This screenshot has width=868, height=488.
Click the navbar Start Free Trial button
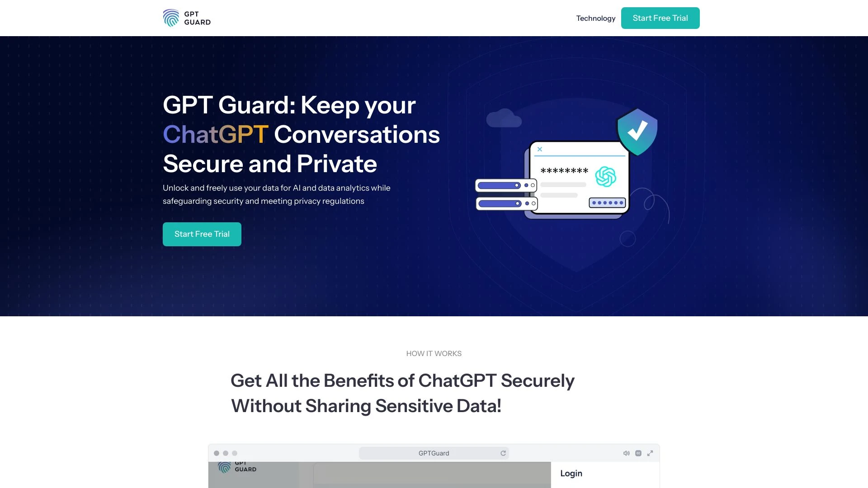[x=660, y=18]
